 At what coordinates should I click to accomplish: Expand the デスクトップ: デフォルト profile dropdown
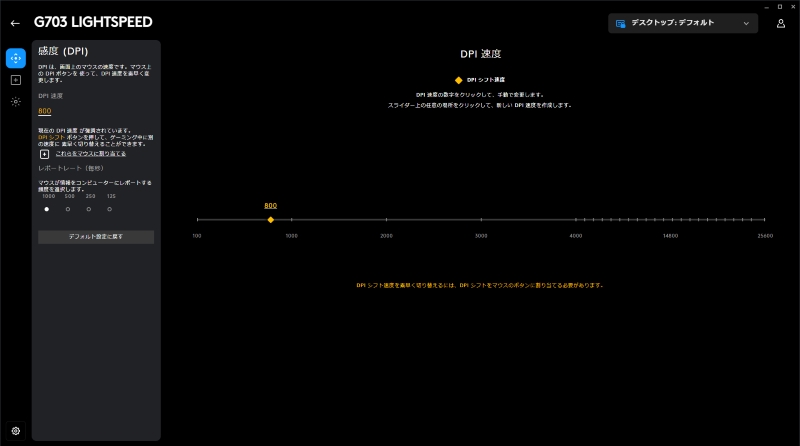pos(683,23)
